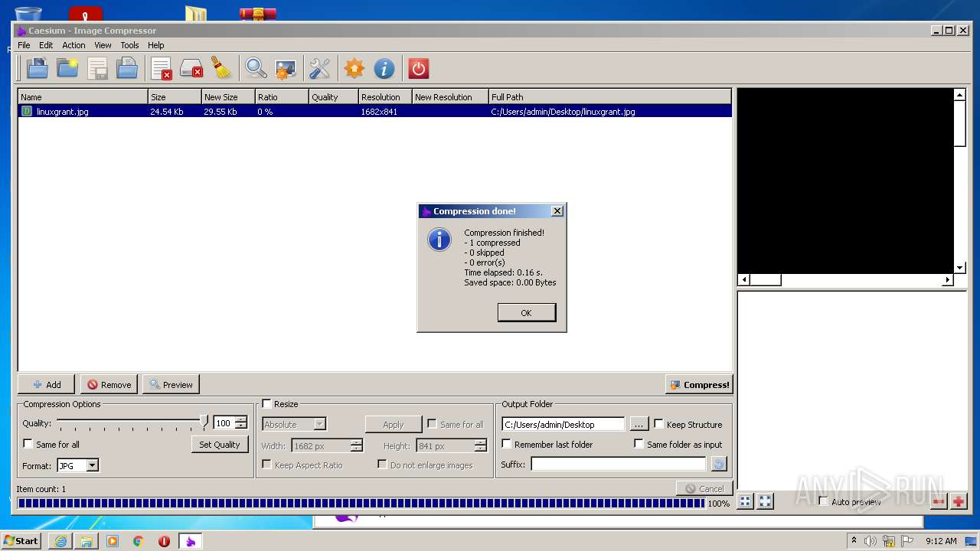Click the magnifier Preview toolbar icon

coord(256,69)
